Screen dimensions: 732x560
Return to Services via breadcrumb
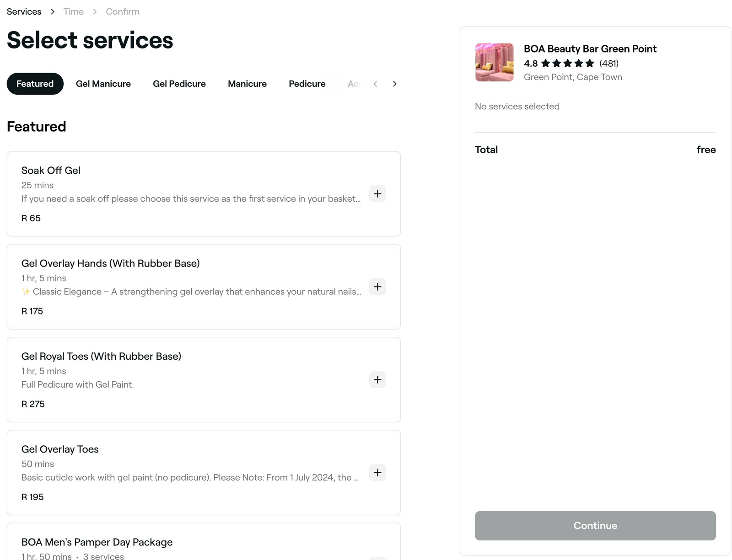click(23, 11)
